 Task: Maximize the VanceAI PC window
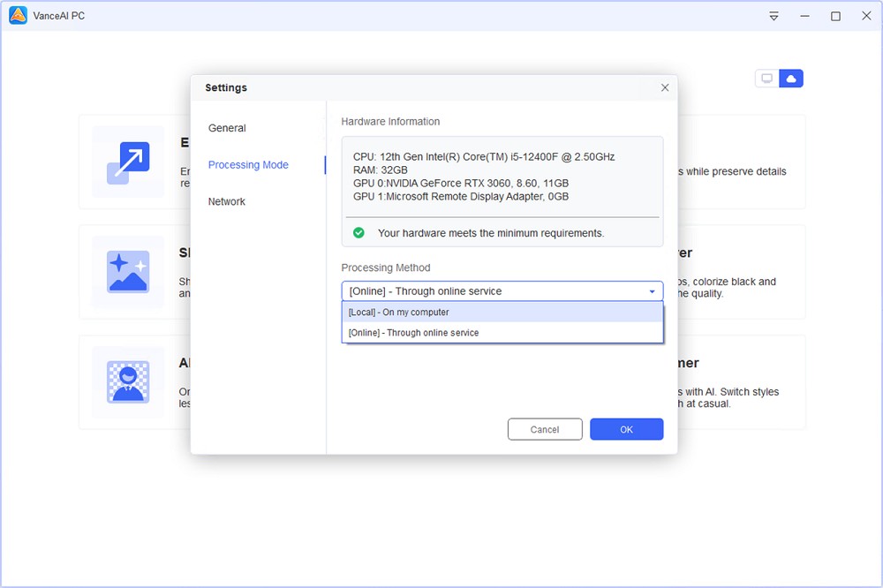(x=835, y=16)
